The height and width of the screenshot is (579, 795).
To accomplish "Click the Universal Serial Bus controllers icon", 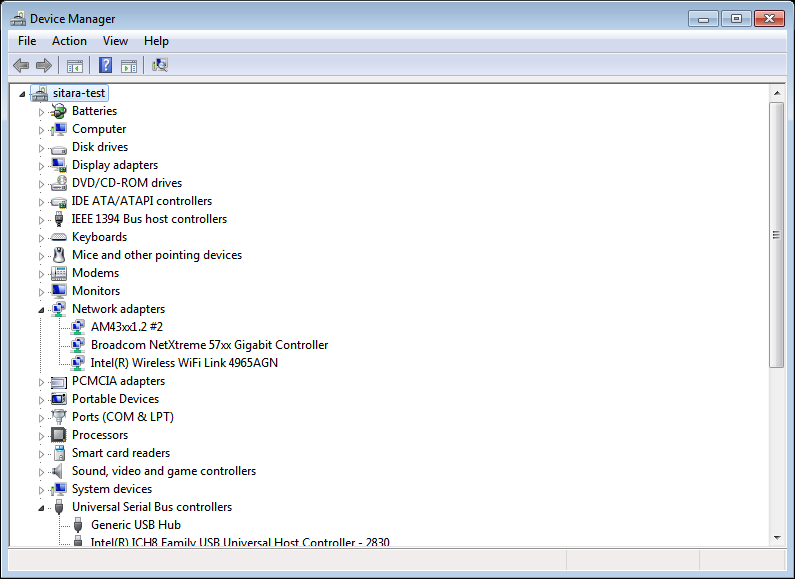I will [59, 507].
